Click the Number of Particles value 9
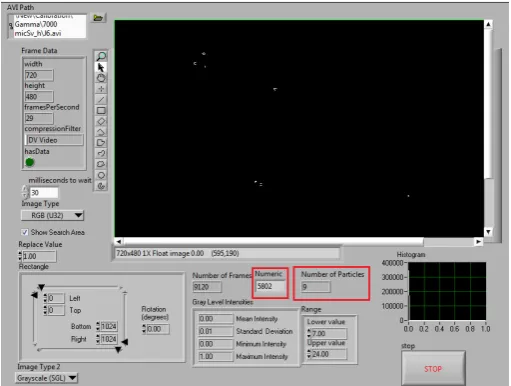 coord(316,287)
